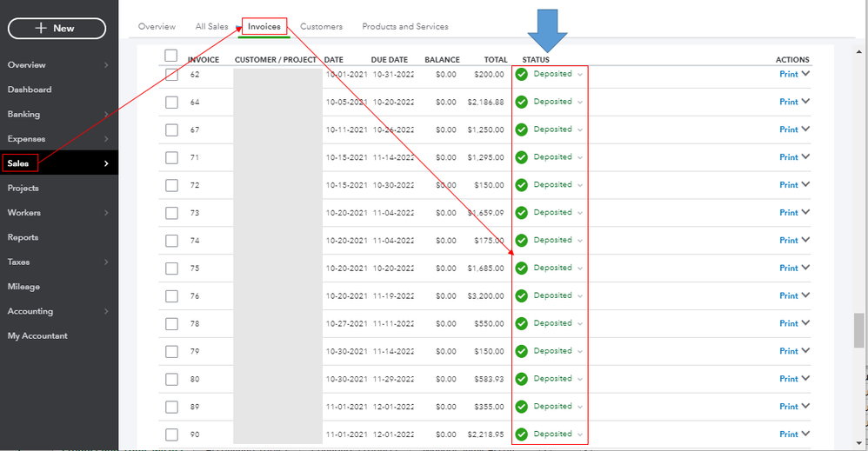Click the green check icon for invoice 71
868x451 pixels.
(522, 157)
